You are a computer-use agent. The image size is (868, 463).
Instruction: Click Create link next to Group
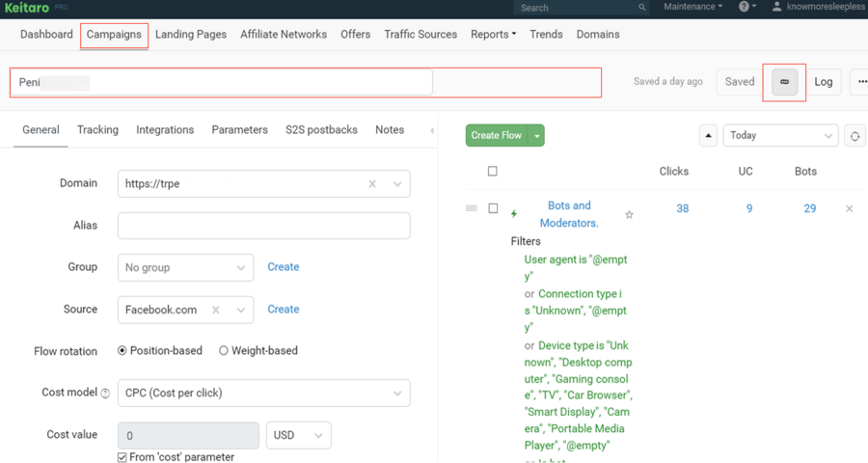284,267
